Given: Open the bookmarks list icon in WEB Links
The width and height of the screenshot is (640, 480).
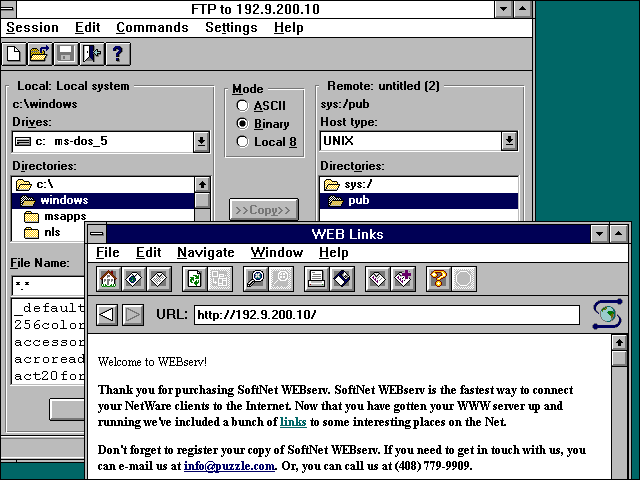Looking at the screenshot, I should (378, 279).
